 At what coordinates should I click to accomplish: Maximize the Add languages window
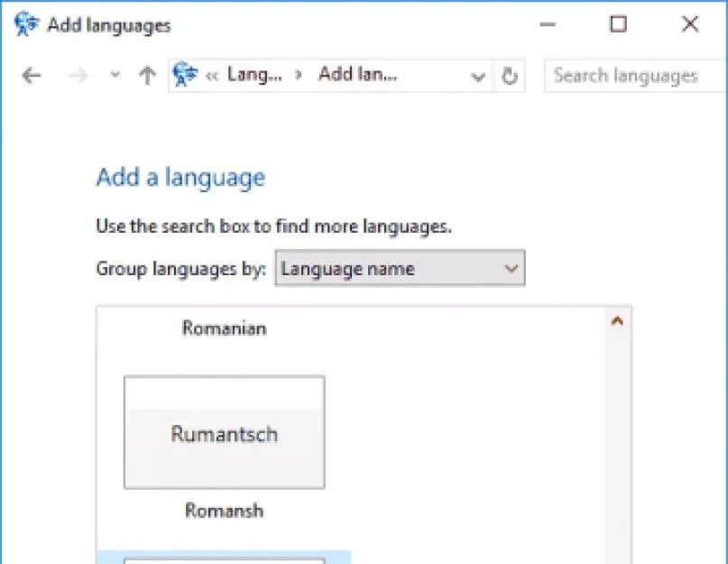(618, 23)
